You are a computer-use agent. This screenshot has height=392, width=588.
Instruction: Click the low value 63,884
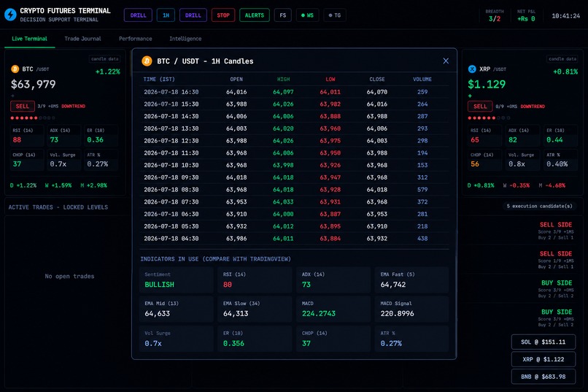(x=330, y=238)
